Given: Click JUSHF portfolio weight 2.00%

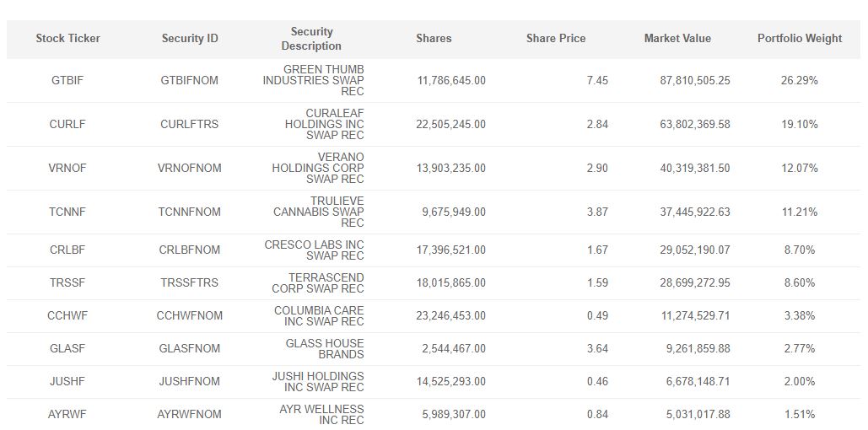Looking at the screenshot, I should (x=799, y=381).
